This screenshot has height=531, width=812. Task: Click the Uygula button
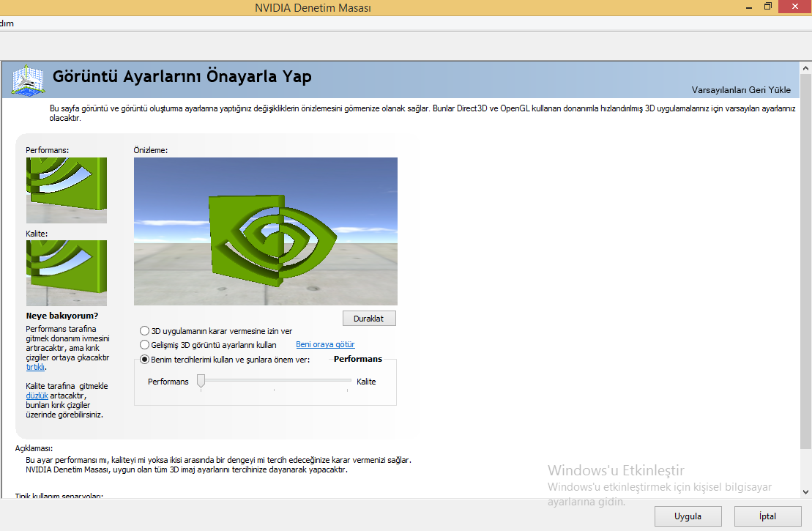point(688,516)
